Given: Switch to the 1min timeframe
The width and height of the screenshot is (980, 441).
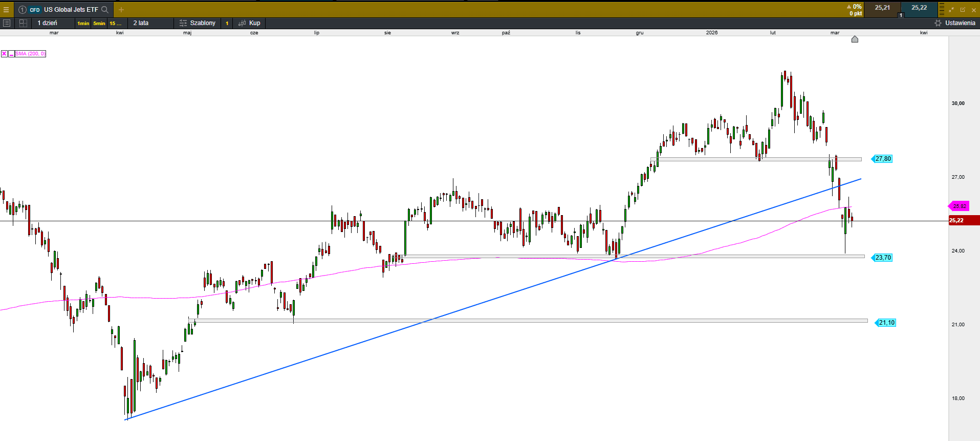Looking at the screenshot, I should pyautogui.click(x=83, y=23).
